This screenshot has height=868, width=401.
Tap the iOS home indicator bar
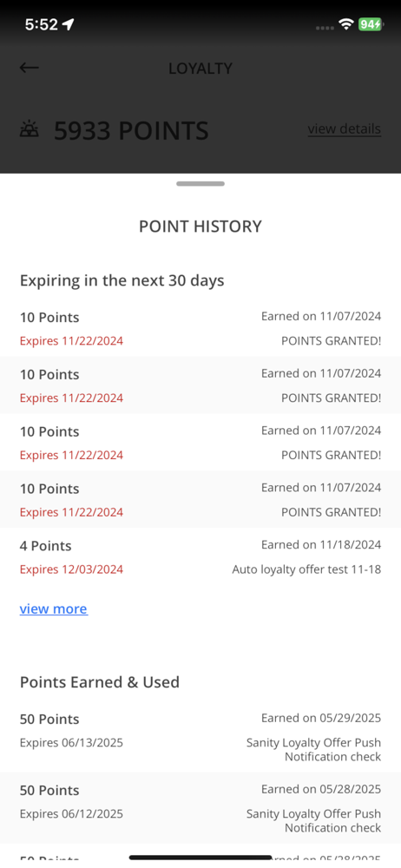click(x=200, y=858)
